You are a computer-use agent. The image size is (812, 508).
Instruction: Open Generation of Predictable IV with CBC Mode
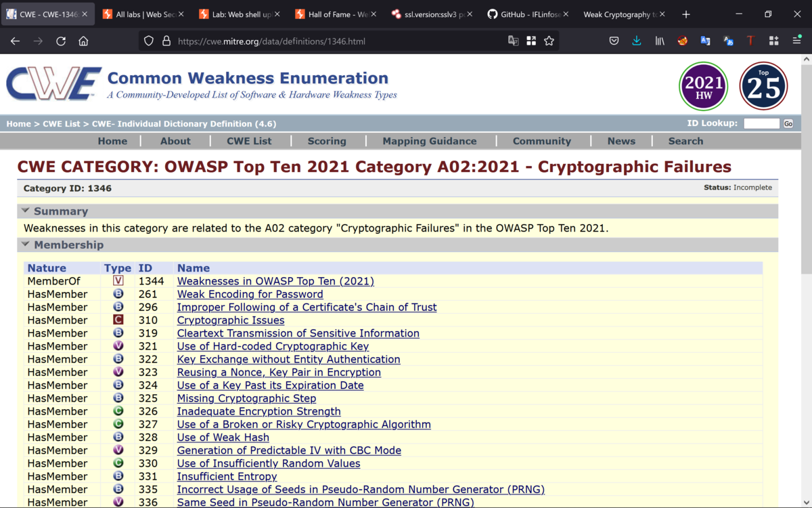[289, 450]
